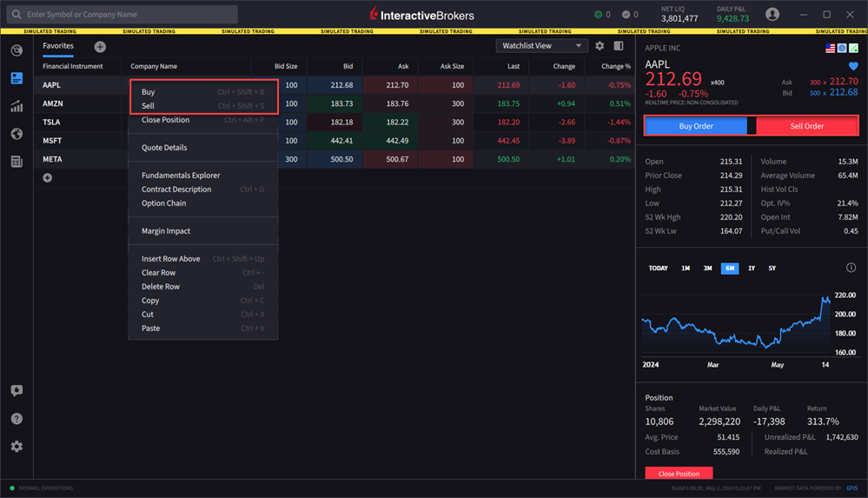Select Buy from the context menu

202,92
